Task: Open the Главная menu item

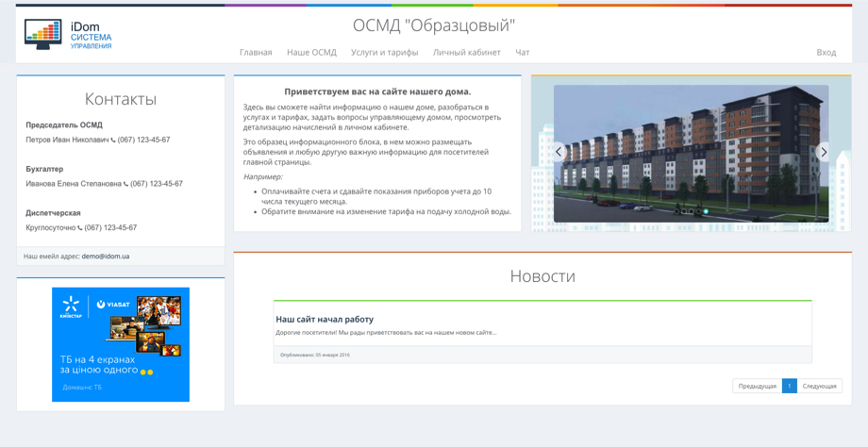Action: [x=256, y=53]
